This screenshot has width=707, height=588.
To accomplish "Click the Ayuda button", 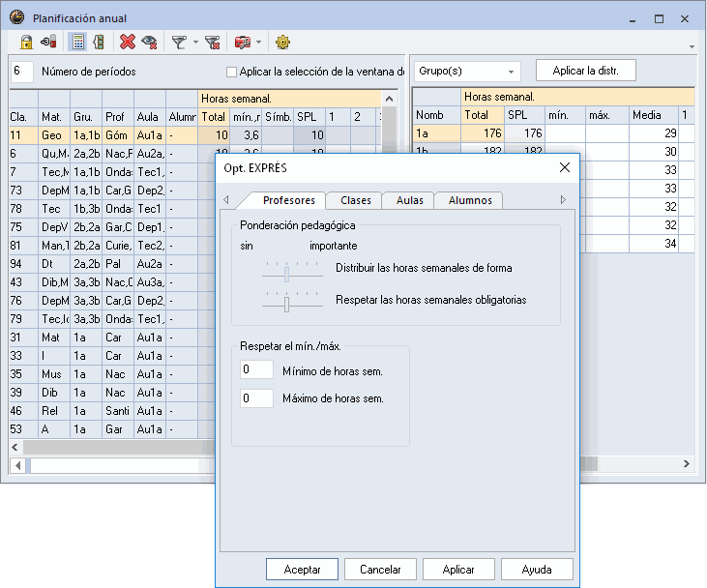I will click(537, 569).
